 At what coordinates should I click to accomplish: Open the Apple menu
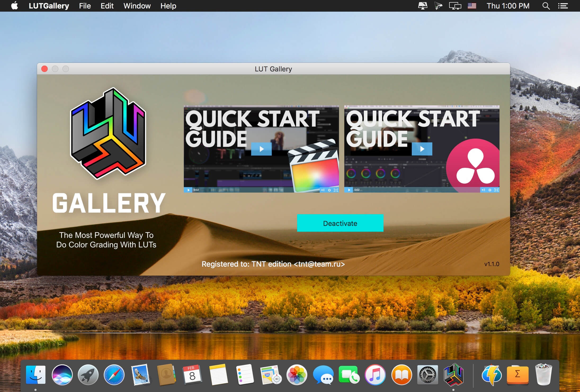pos(15,6)
